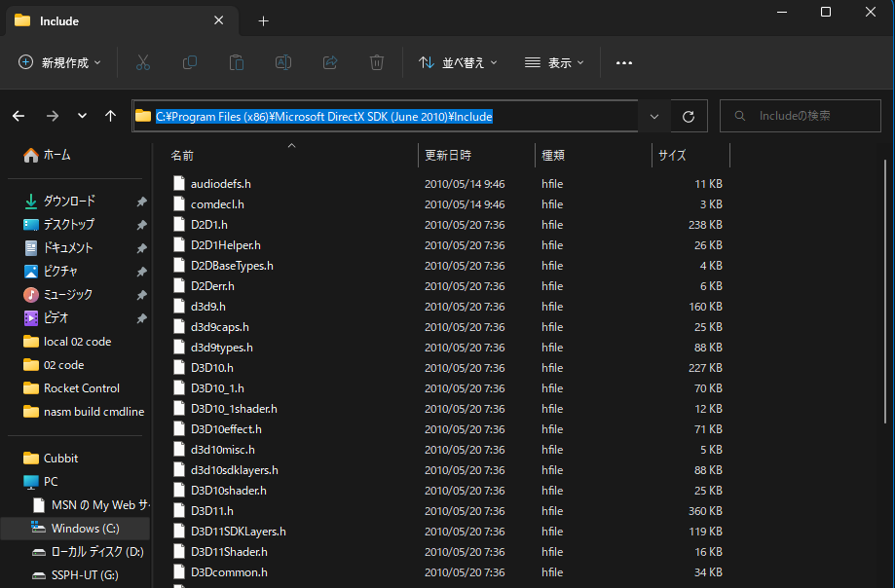Open ピクチャ in navigation pane

click(x=51, y=272)
